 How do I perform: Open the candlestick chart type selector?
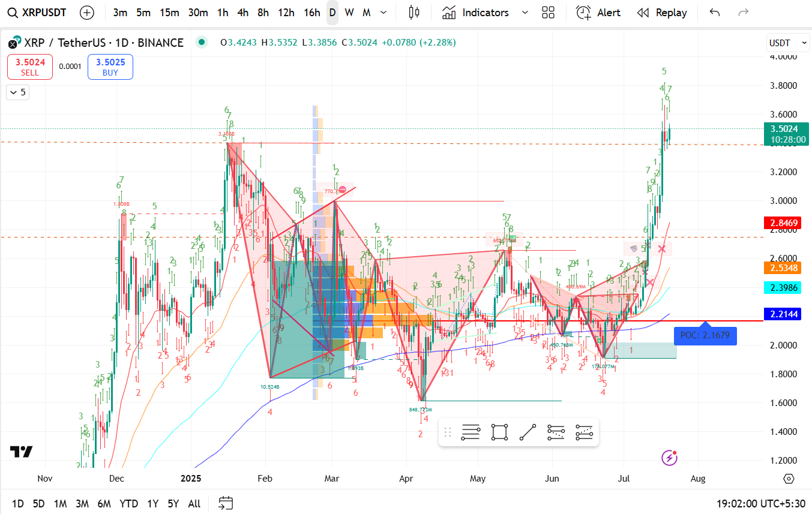413,13
